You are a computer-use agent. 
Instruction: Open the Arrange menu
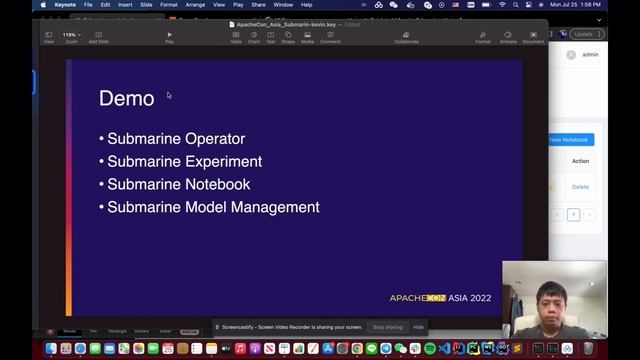click(x=195, y=5)
